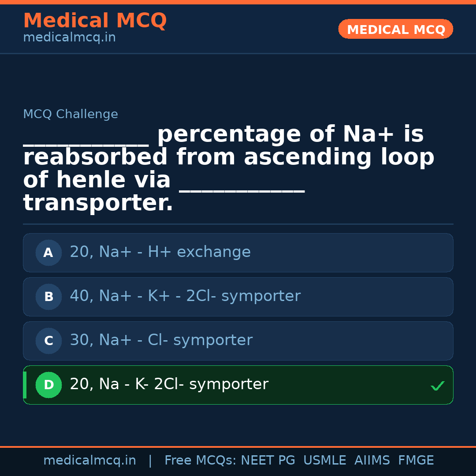The width and height of the screenshot is (476, 476).
Task: Click the letter B circle badge
Action: click(48, 297)
